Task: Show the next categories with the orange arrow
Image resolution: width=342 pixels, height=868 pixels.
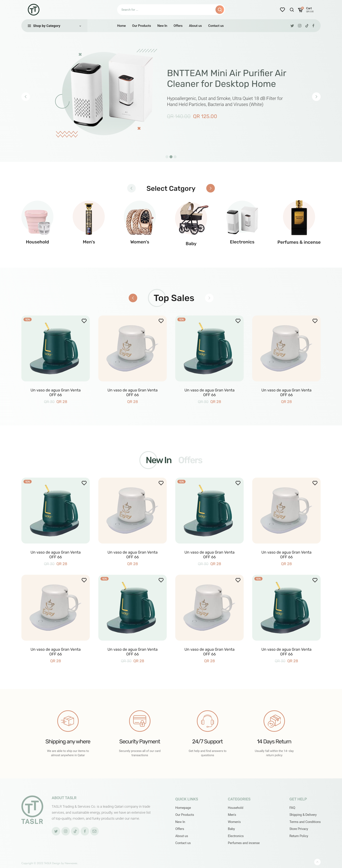Action: coord(210,188)
